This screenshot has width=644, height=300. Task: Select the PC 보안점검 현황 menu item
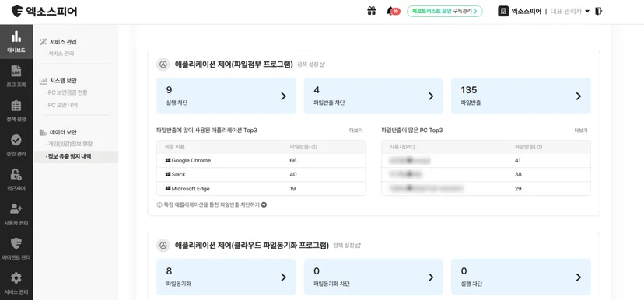point(67,92)
